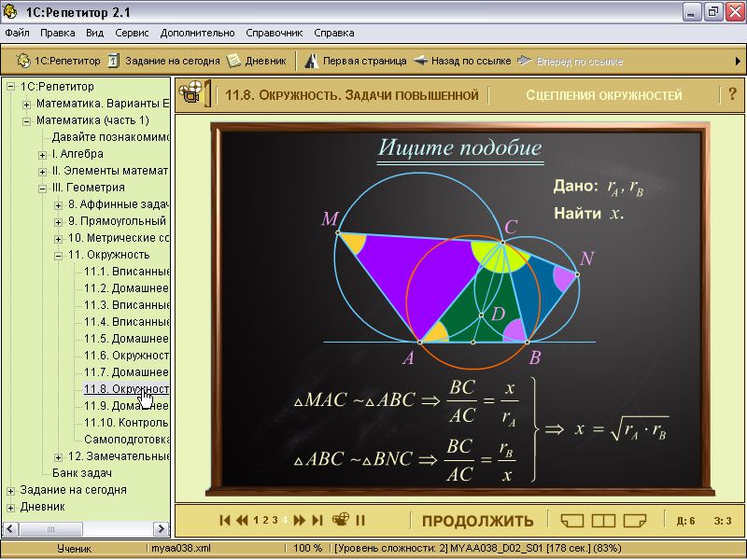Open the Справочник menu

click(274, 33)
